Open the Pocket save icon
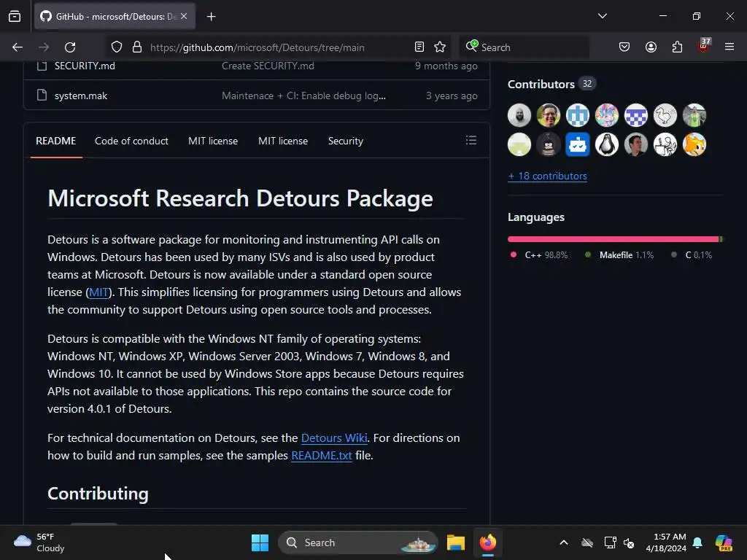Screen dimensions: 747x560 [x=624, y=47]
